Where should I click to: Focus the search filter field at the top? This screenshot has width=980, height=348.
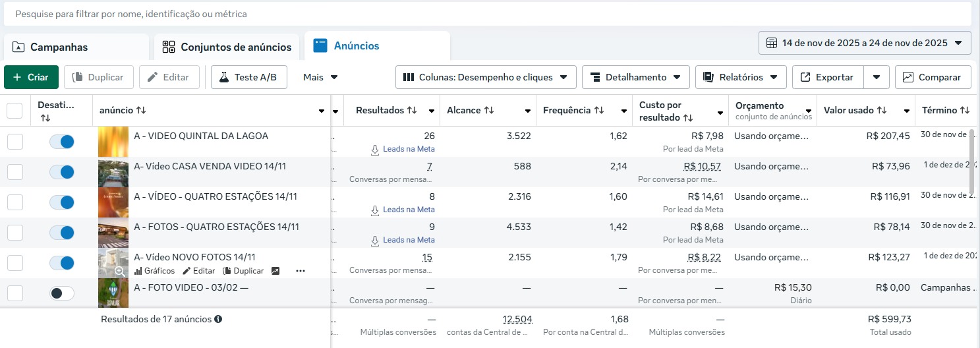tap(488, 14)
